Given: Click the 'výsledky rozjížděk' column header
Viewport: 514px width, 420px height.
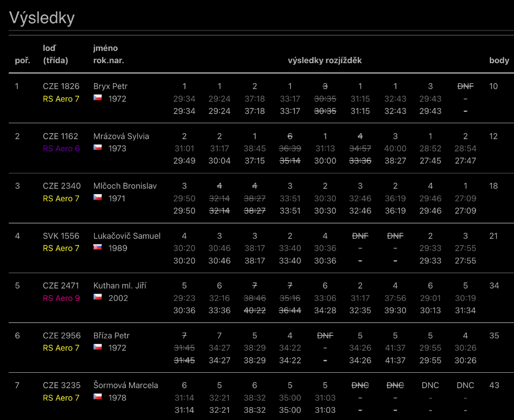Looking at the screenshot, I should (325, 60).
